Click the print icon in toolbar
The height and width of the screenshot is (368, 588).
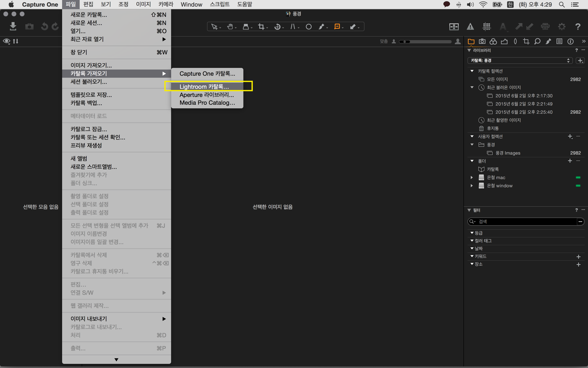click(545, 27)
